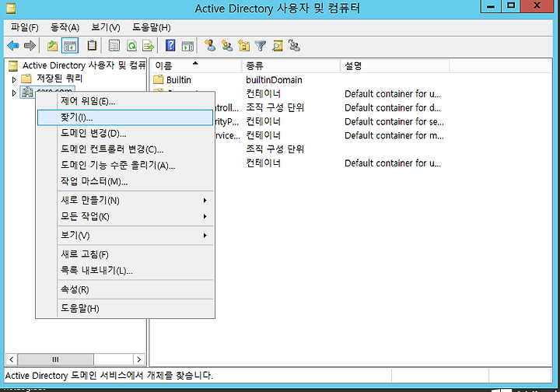The image size is (560, 392).
Task: Click the console root icon in tree
Action: (13, 65)
